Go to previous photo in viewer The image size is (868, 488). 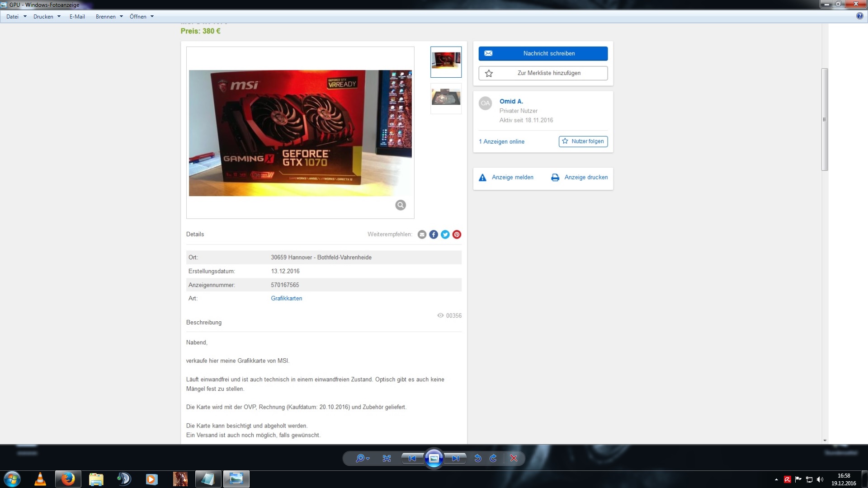[x=412, y=458]
